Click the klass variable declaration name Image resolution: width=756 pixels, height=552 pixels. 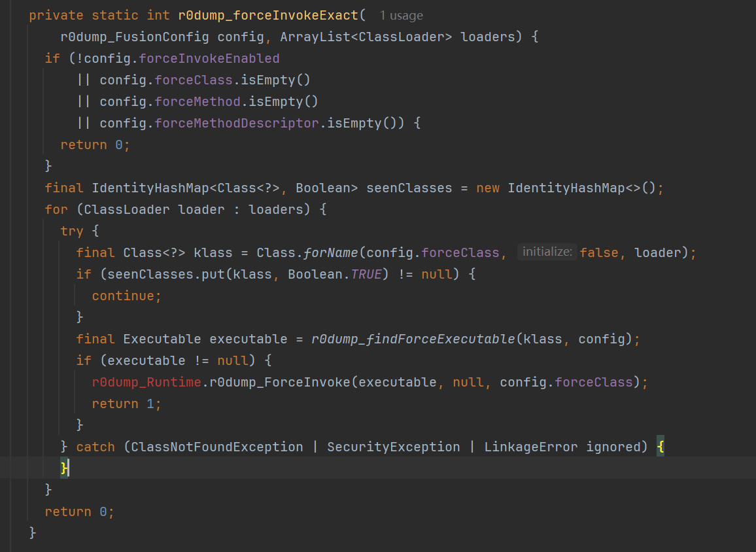213,252
